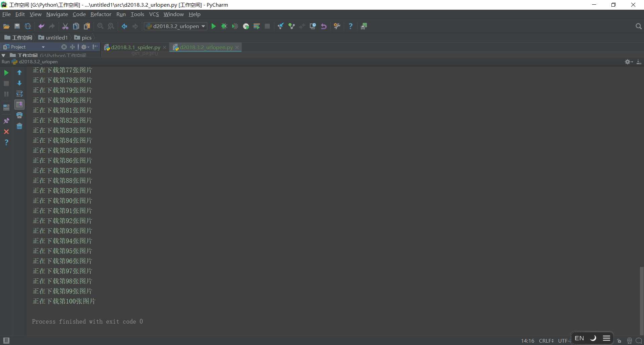Update project with the VCS update icon
This screenshot has width=644, height=345.
281,26
